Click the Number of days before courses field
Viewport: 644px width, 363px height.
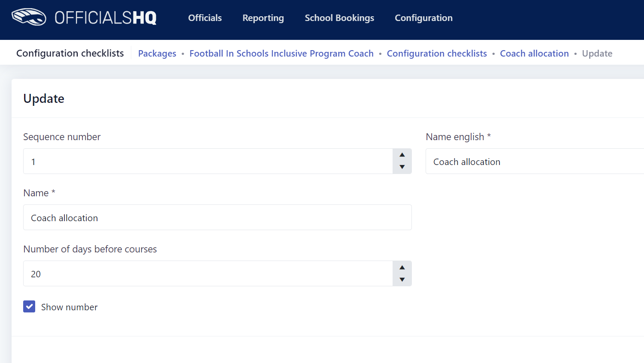tap(208, 273)
